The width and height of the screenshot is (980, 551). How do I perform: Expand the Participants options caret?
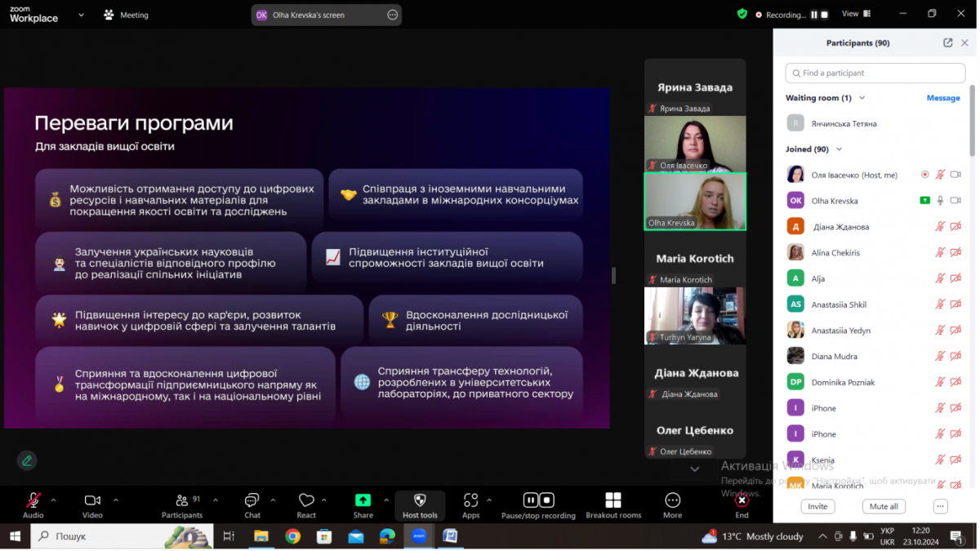[x=216, y=500]
